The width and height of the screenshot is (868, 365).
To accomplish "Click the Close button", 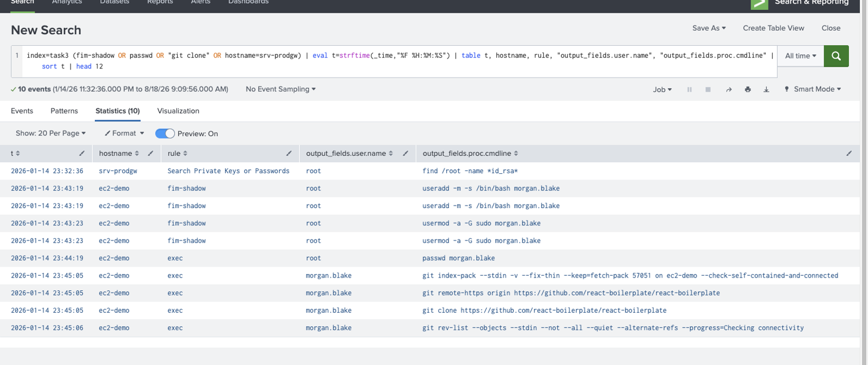I will [x=831, y=28].
